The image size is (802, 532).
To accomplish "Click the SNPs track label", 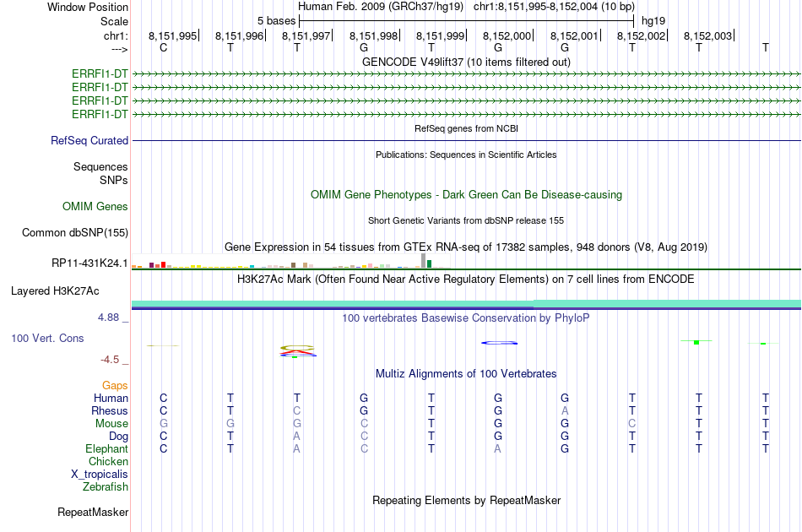I will tap(114, 180).
